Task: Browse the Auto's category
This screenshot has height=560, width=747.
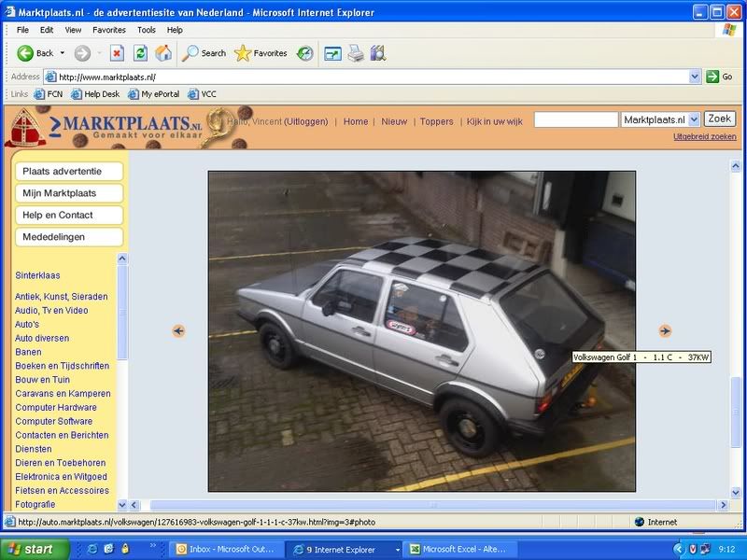Action: tap(27, 324)
